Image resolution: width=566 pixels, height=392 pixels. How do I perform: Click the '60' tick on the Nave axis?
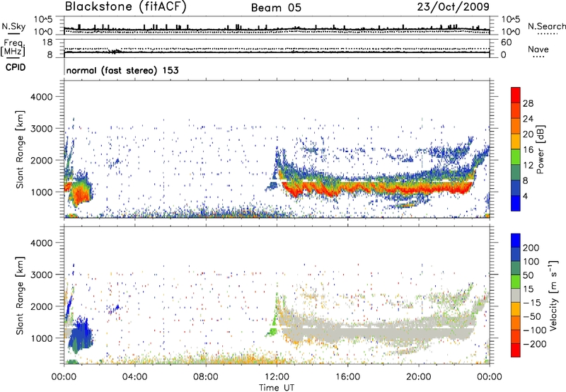tap(506, 42)
